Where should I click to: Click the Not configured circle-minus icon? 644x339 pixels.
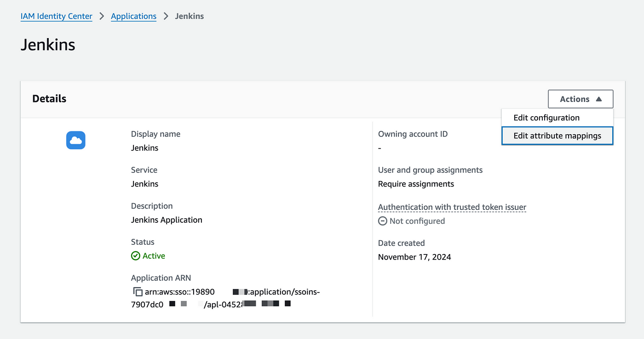coord(383,221)
